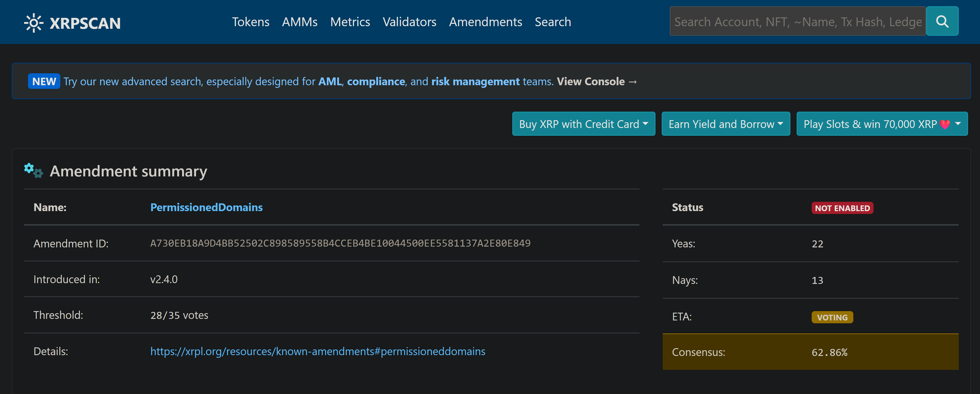Screen dimensions: 980x394
Task: Click the View Console link
Action: (596, 81)
